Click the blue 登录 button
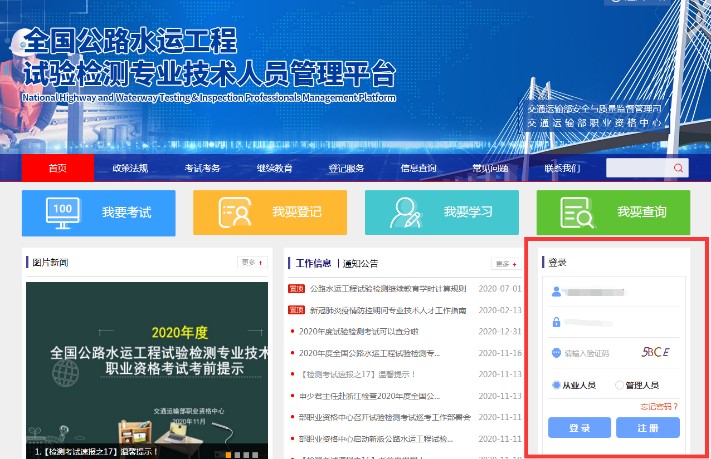Screen dimensions: 711x459 pos(579,428)
